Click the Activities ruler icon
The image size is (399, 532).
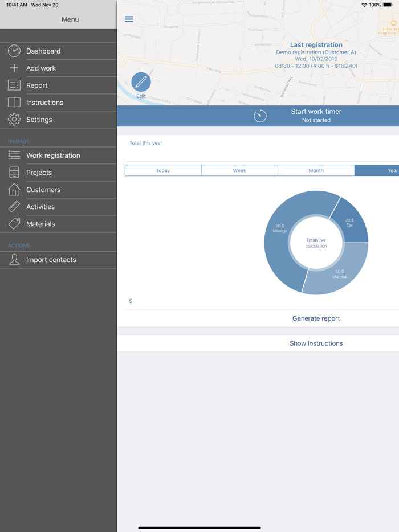coord(14,207)
